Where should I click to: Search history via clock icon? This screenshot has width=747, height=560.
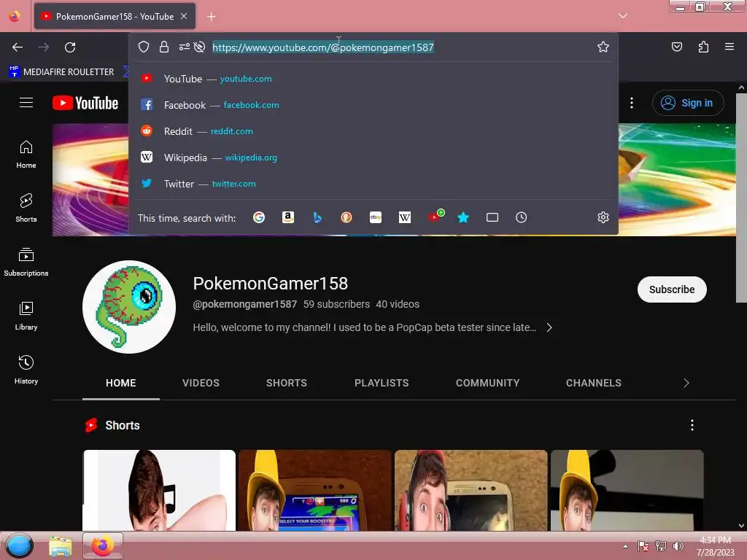pos(521,217)
